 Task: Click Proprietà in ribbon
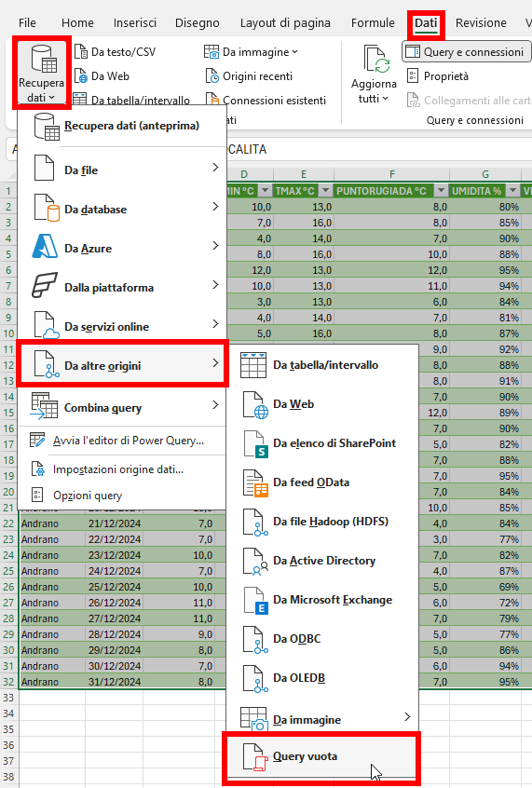(x=438, y=75)
